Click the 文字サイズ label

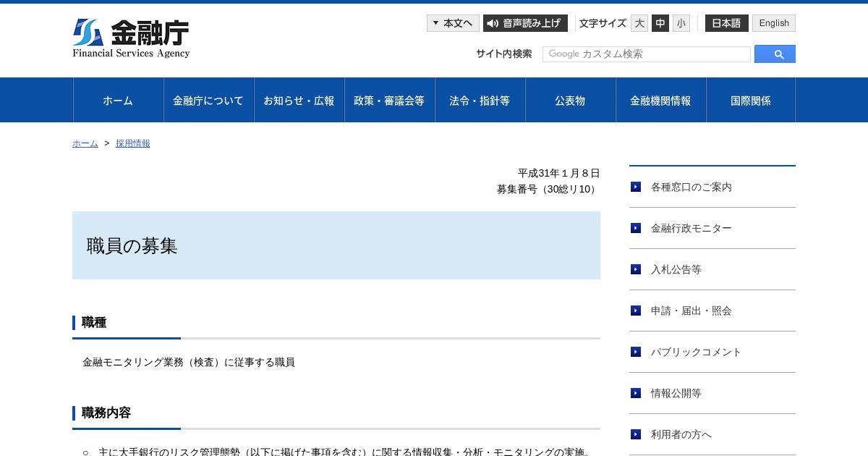pos(603,23)
